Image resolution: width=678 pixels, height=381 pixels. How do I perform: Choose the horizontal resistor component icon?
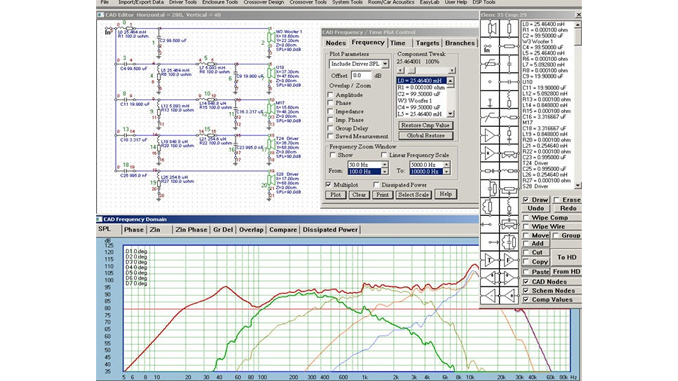pyautogui.click(x=509, y=46)
